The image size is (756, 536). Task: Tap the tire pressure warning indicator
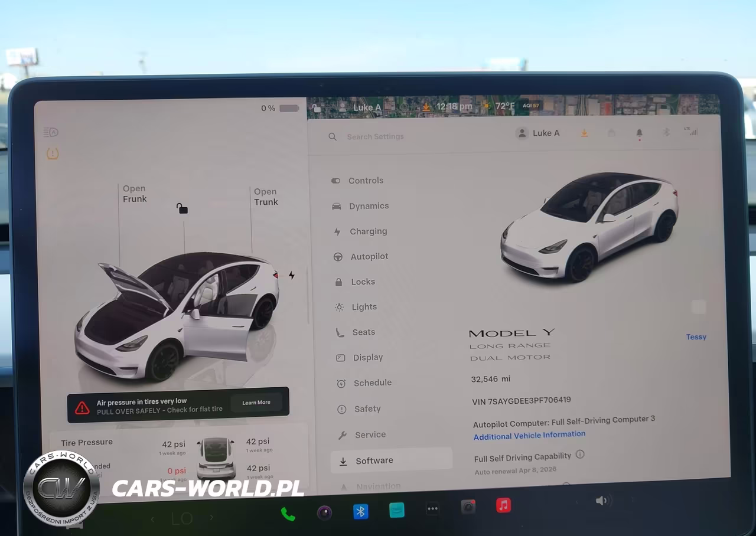point(53,154)
